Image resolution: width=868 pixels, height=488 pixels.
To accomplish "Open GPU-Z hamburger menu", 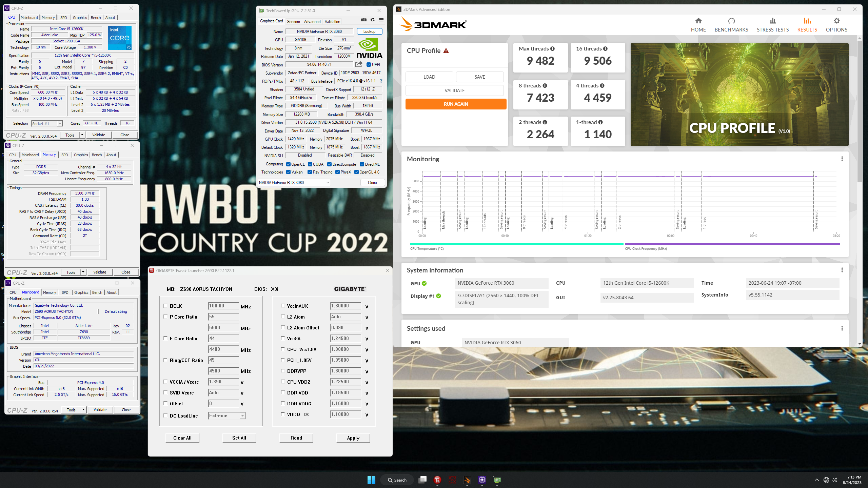I will (381, 20).
